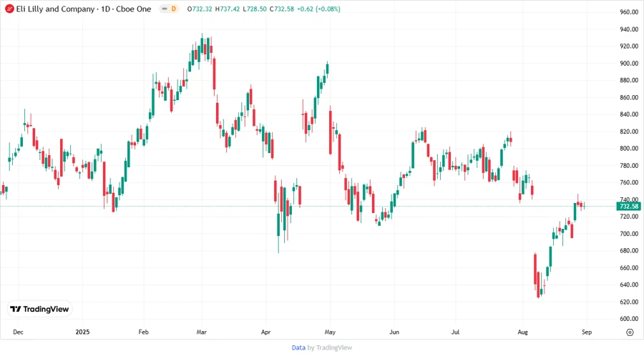Click the 900.00 price axis label
This screenshot has height=356, width=644.
629,64
